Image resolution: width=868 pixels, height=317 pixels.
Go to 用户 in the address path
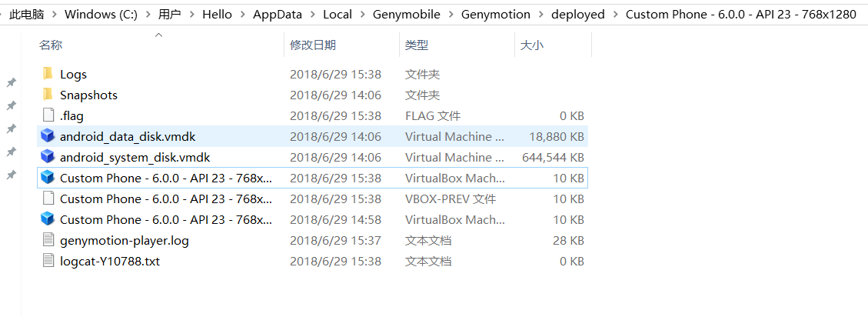point(169,15)
